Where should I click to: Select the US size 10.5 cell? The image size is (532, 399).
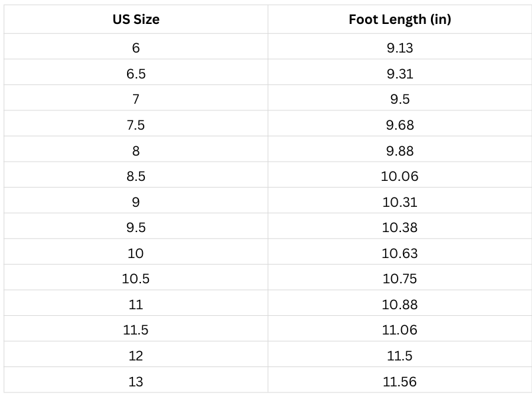tap(136, 279)
